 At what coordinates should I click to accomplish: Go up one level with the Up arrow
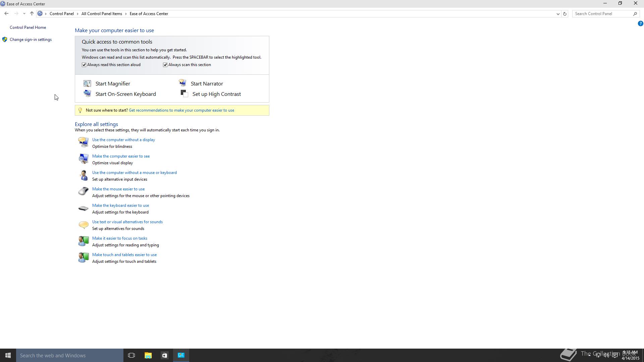point(32,14)
